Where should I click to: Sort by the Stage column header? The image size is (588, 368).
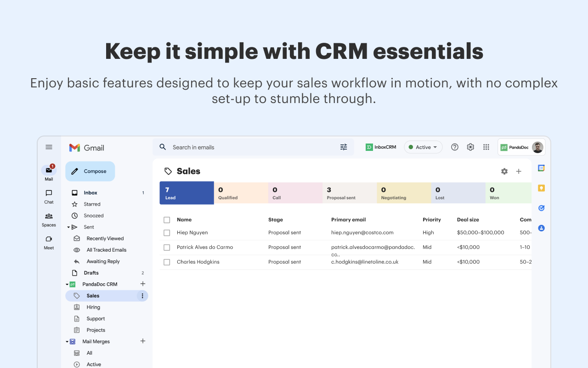[276, 220]
